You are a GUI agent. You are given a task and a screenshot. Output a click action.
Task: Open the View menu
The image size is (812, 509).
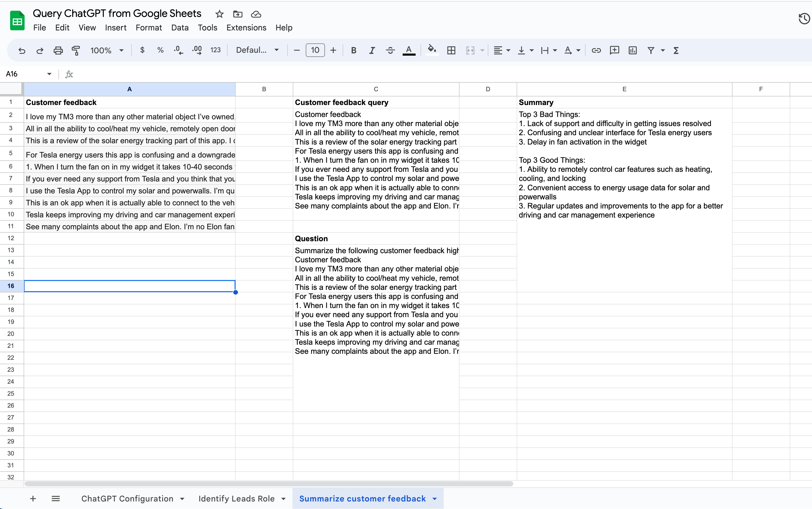coord(87,28)
